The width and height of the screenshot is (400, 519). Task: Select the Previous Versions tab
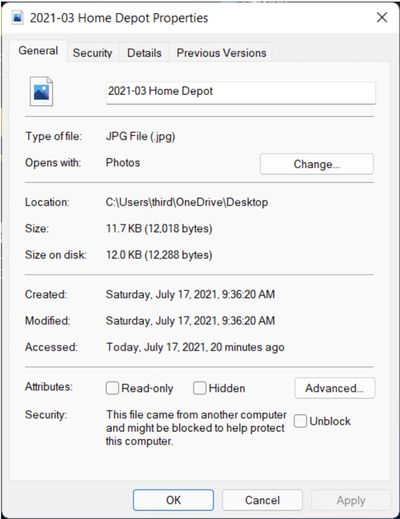click(221, 53)
